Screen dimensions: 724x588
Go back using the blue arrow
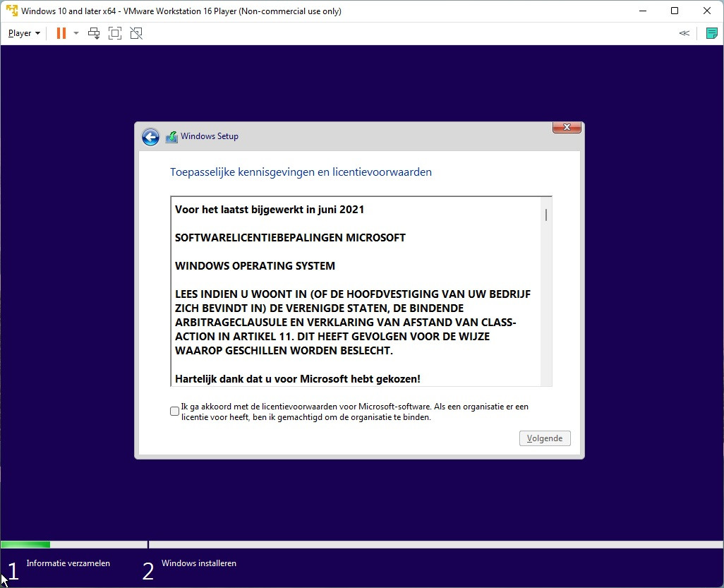[150, 137]
